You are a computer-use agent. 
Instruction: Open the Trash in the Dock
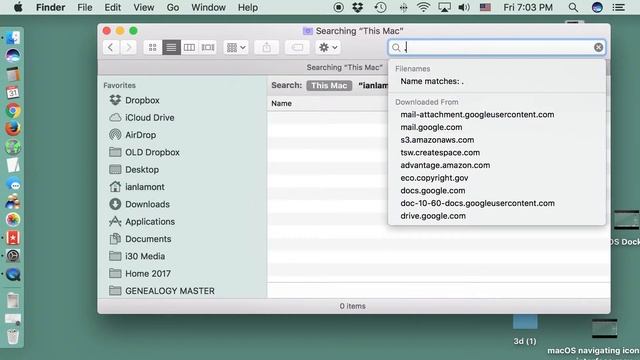[13, 337]
